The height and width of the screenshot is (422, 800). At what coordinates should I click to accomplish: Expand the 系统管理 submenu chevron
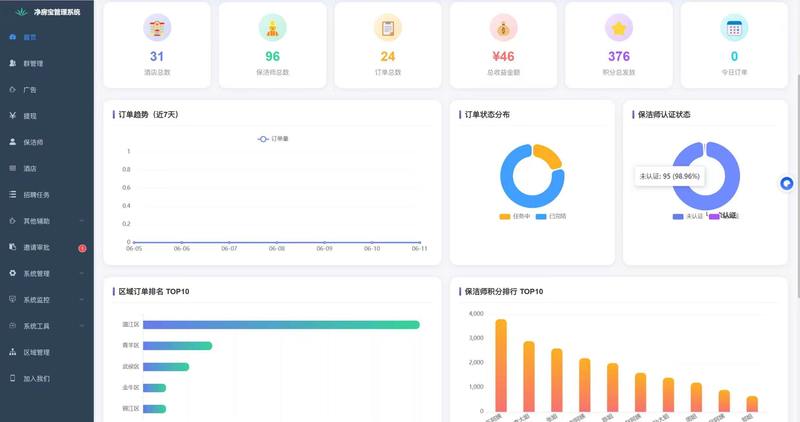[82, 274]
